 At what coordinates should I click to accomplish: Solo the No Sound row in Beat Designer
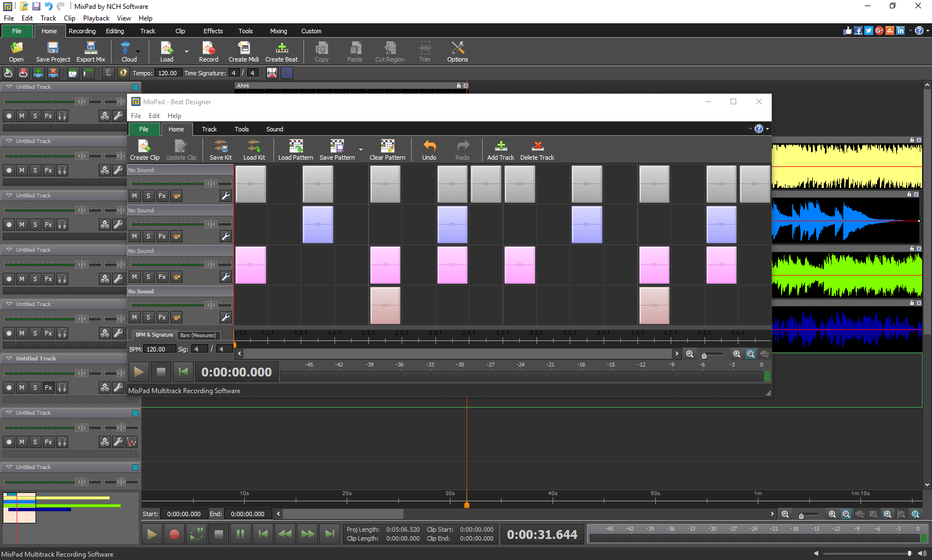click(x=148, y=196)
